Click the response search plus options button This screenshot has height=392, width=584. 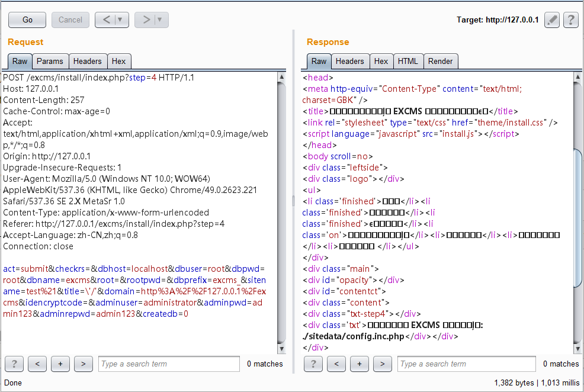point(360,364)
